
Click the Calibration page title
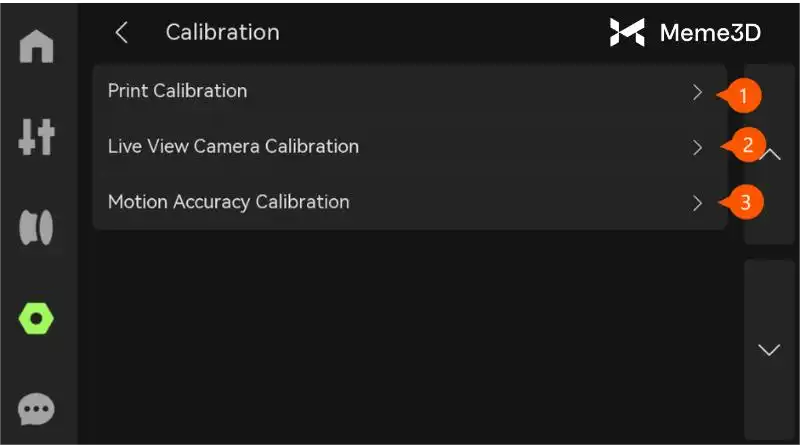tap(222, 32)
